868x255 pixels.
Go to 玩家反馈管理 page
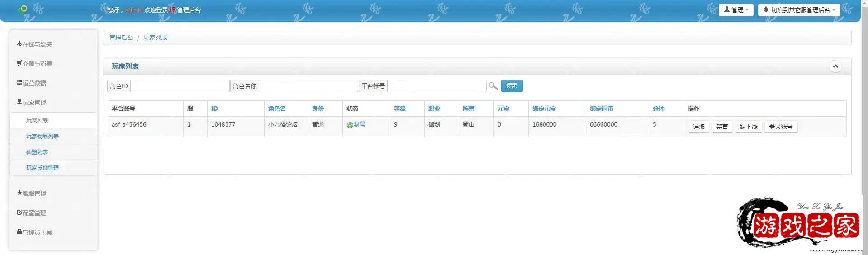point(43,168)
